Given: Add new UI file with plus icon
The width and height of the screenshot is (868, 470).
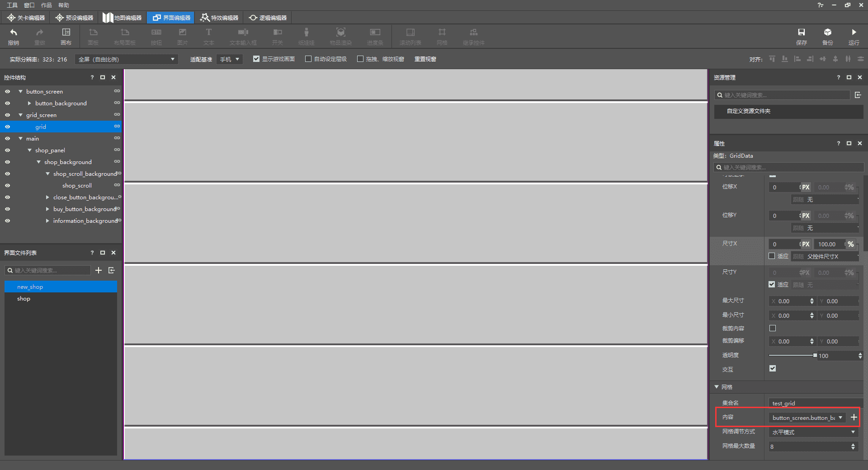Looking at the screenshot, I should tap(99, 270).
